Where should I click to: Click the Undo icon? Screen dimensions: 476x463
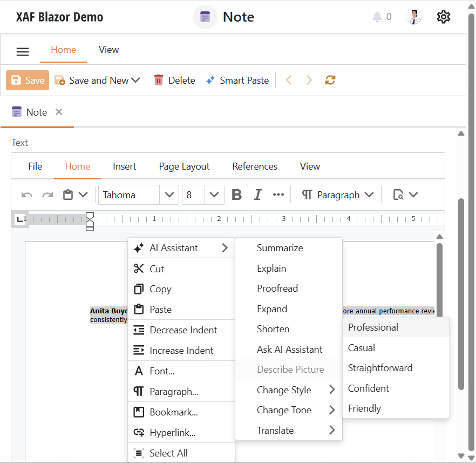27,194
